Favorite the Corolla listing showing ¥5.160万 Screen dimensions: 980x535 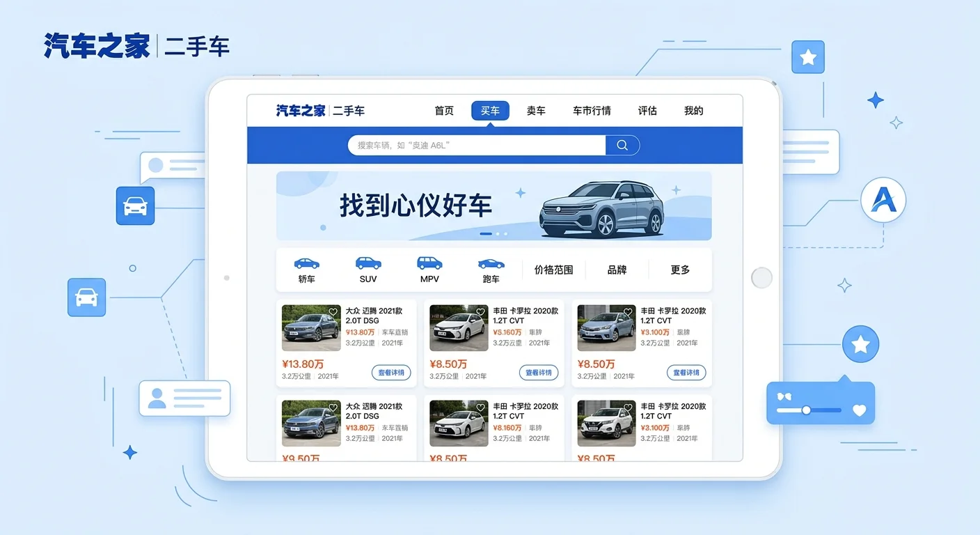pyautogui.click(x=481, y=312)
